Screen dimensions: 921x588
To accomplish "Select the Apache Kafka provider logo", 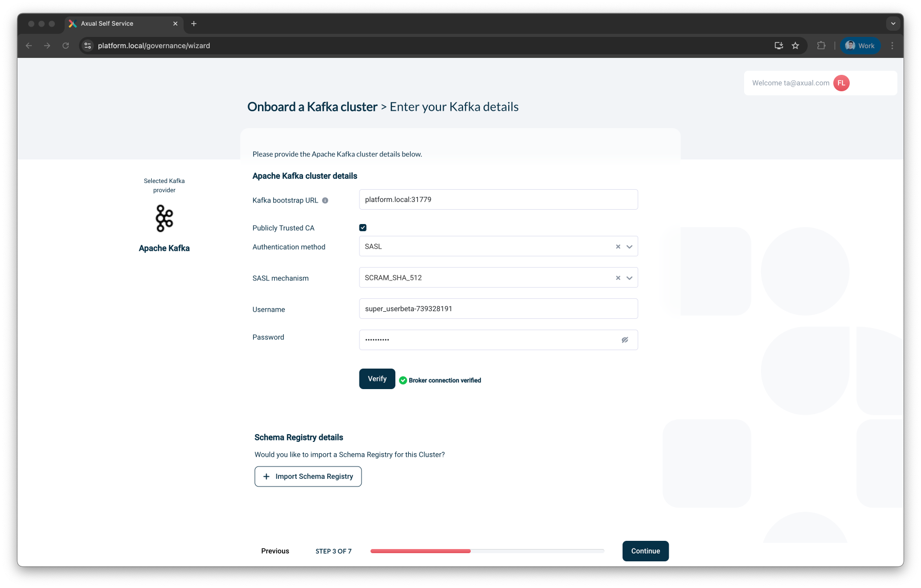I will (164, 218).
